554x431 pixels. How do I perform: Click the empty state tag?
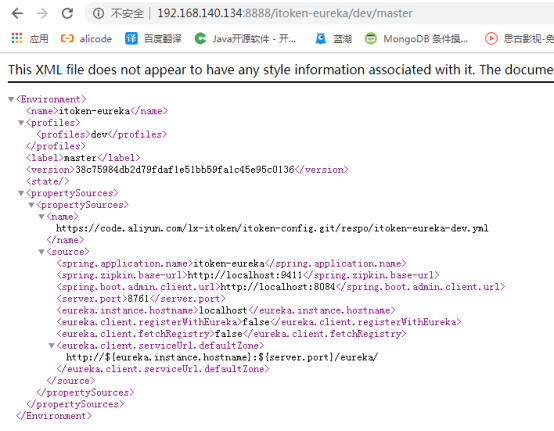pyautogui.click(x=47, y=182)
